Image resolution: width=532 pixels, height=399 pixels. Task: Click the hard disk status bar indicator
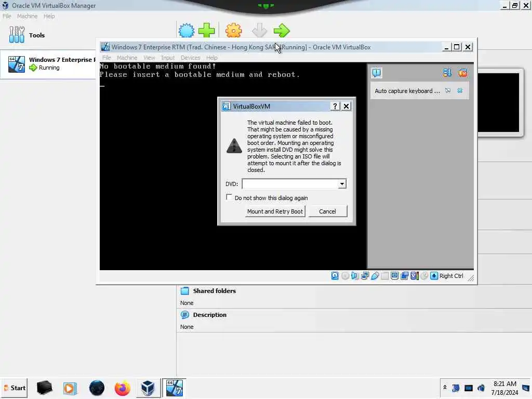point(335,276)
